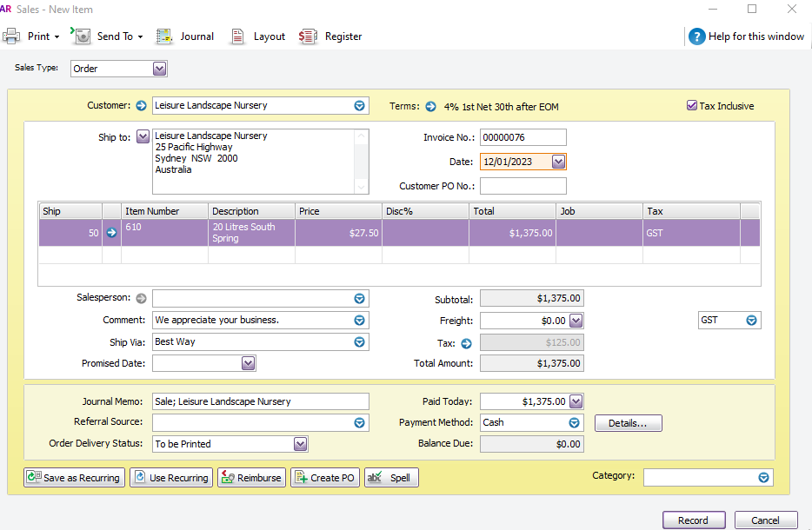Click the Terms zoom arrow icon
Image resolution: width=812 pixels, height=530 pixels.
click(430, 107)
